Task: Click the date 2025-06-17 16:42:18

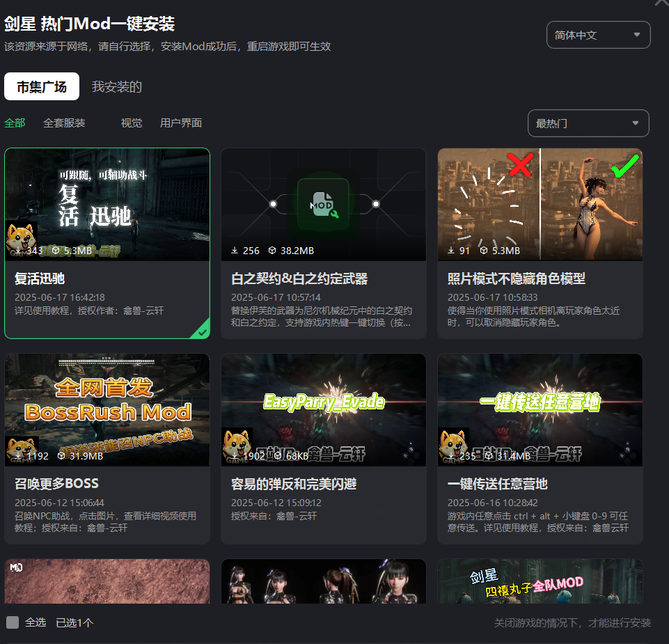Action: [60, 297]
